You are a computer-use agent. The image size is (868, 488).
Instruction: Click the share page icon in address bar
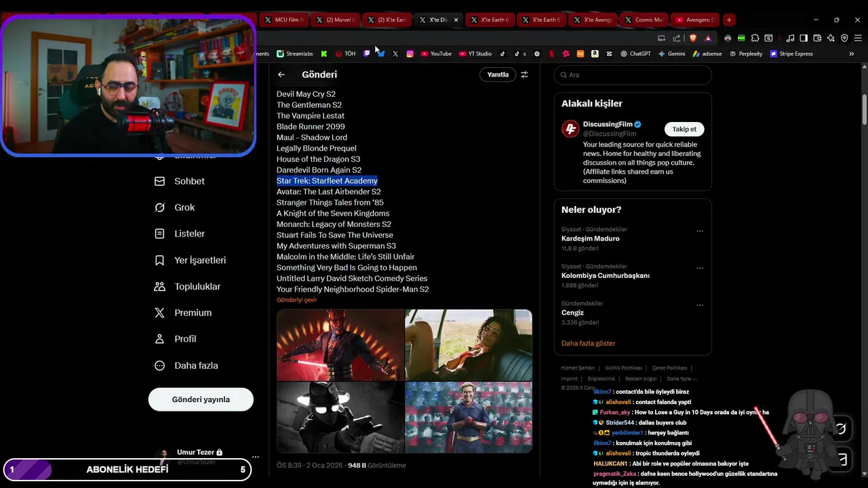click(x=677, y=38)
